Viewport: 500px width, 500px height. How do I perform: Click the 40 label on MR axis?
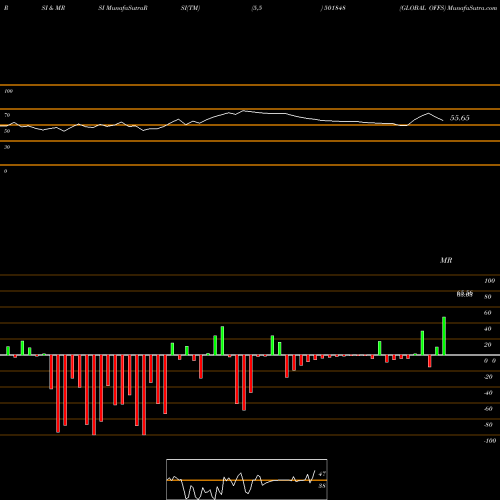click(488, 329)
